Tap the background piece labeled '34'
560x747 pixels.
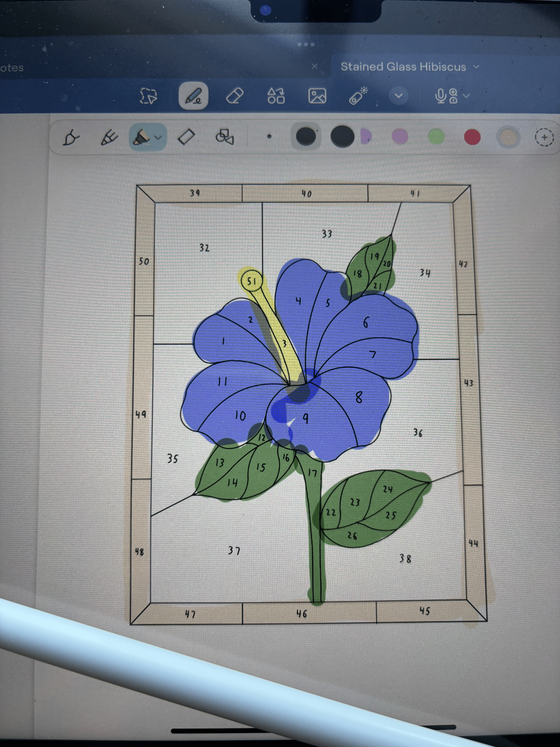click(425, 273)
